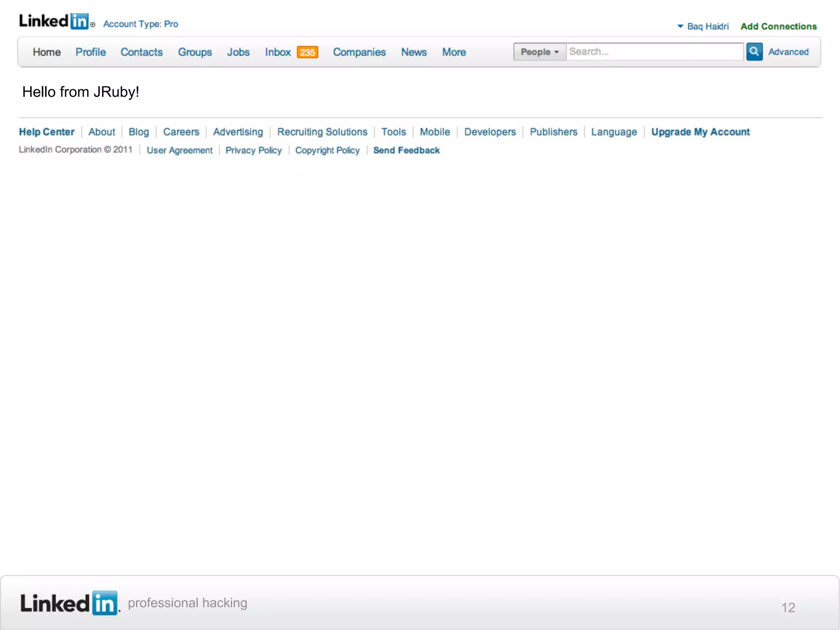Click Upgrade My Account link
The height and width of the screenshot is (630, 840).
click(700, 132)
